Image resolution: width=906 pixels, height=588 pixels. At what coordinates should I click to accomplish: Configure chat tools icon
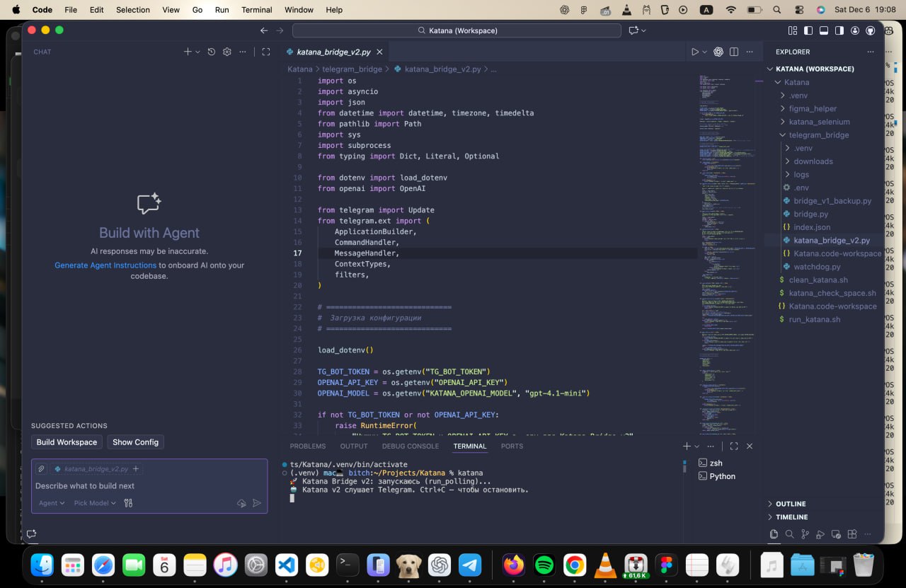[x=128, y=503]
